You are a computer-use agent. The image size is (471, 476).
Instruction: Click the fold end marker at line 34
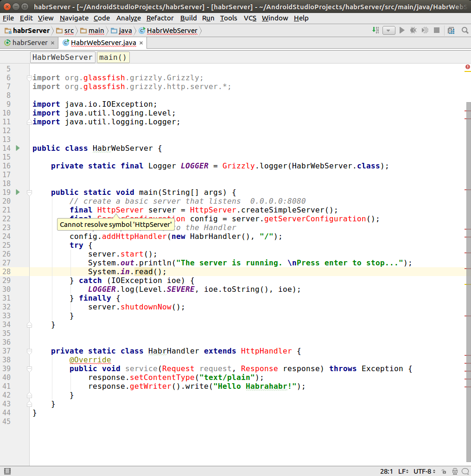coord(29,325)
